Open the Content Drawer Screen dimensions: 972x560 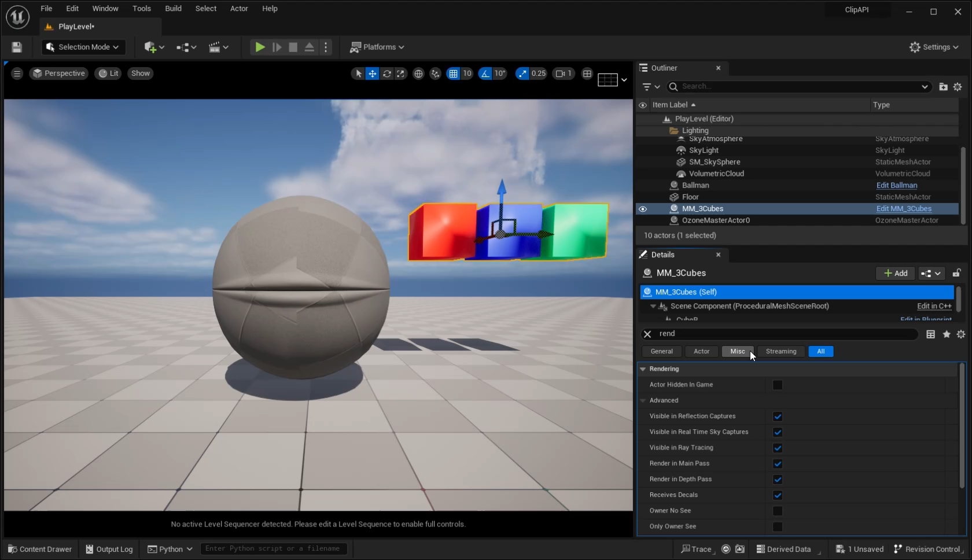click(x=40, y=549)
